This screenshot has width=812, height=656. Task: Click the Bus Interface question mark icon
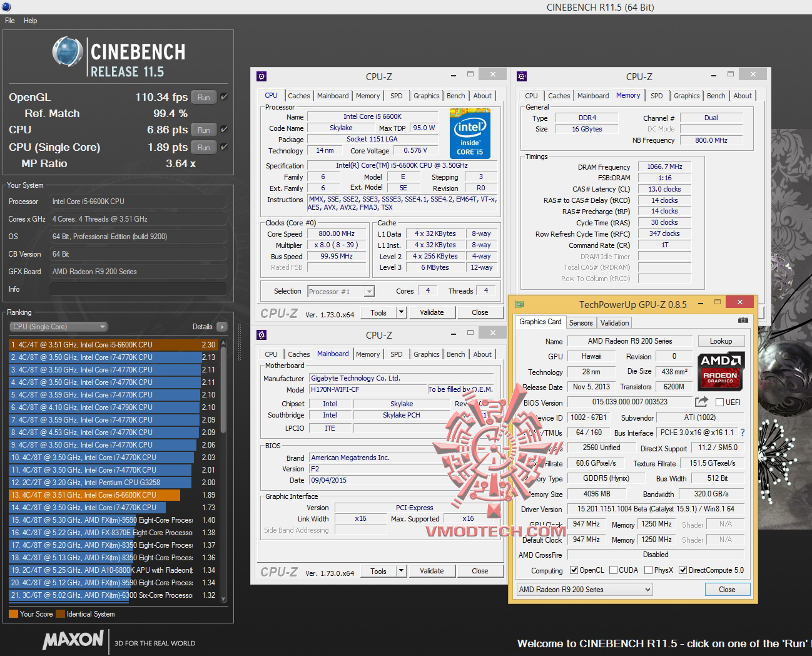(x=743, y=433)
